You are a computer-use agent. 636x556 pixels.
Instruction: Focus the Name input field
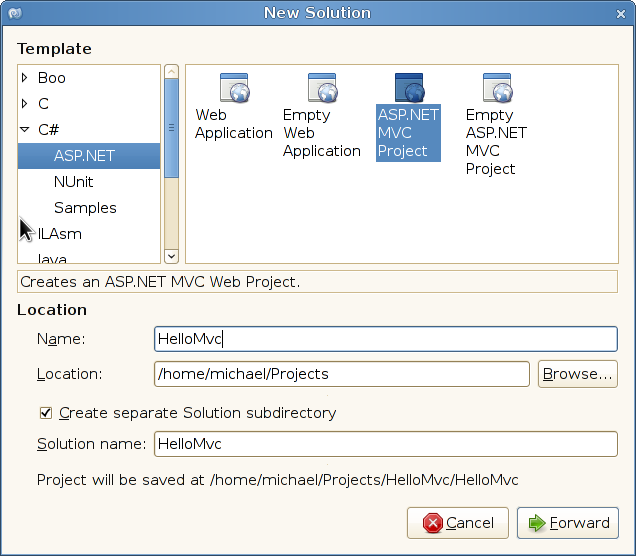(x=386, y=339)
